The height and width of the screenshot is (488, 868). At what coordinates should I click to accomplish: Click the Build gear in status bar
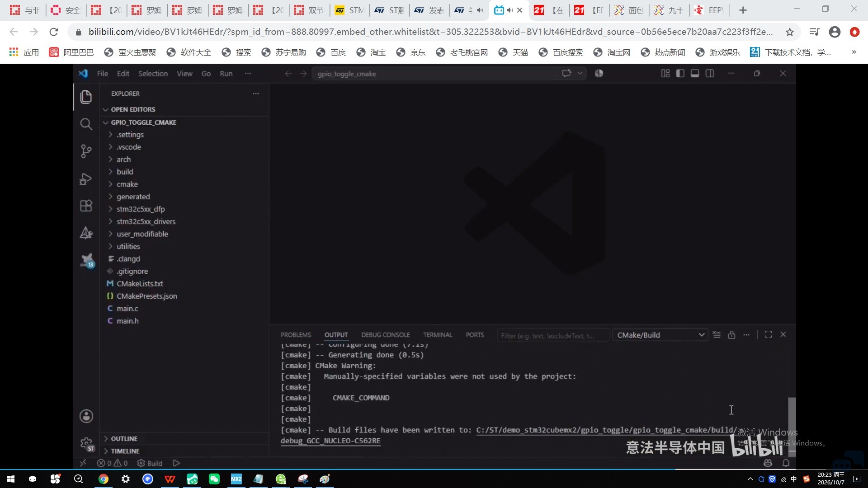pos(150,463)
